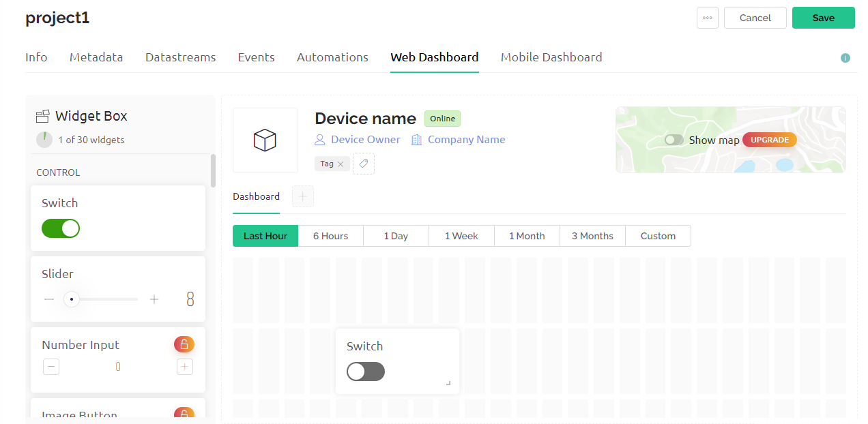Remove the Tag by its X icon
Screen dimensions: 868x424
click(341, 164)
